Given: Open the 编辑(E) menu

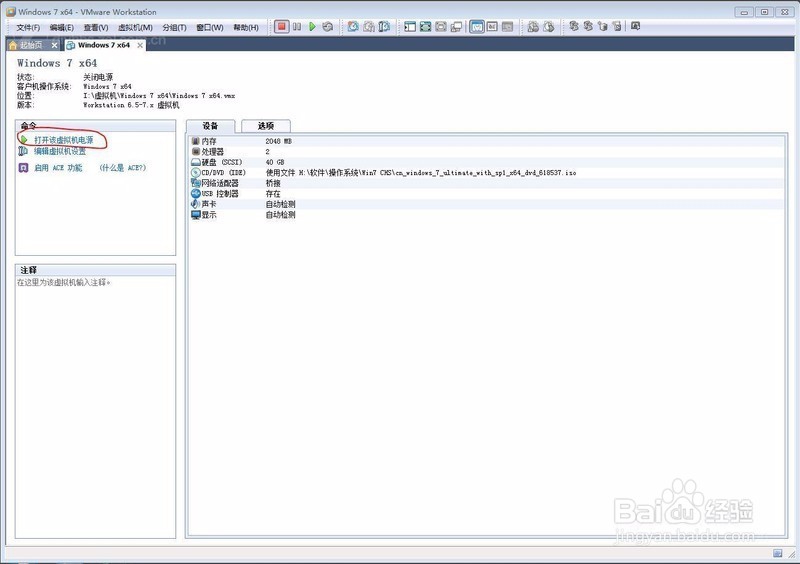Looking at the screenshot, I should click(62, 28).
